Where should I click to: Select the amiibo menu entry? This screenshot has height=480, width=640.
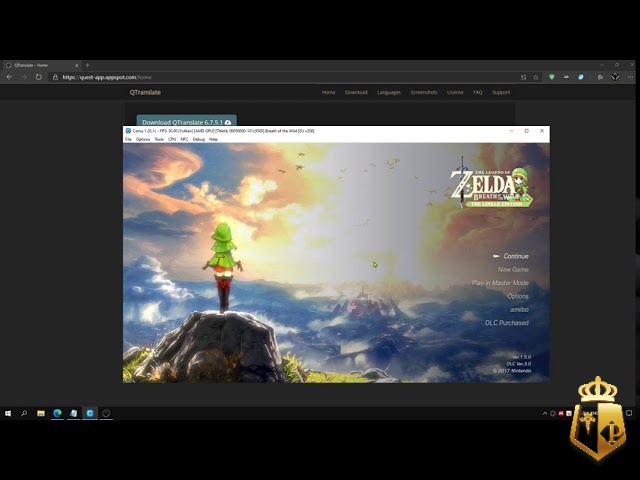tap(519, 309)
